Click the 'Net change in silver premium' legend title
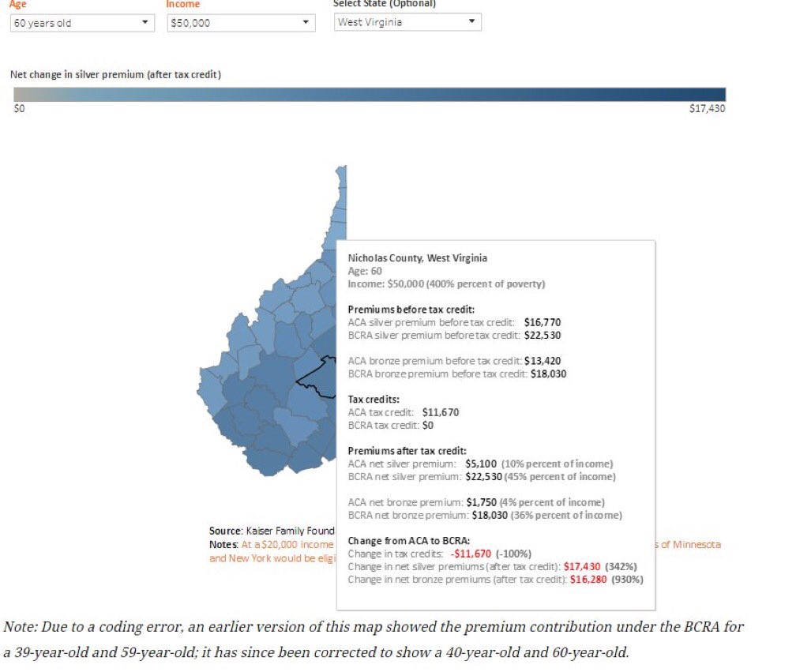The image size is (796, 672). pyautogui.click(x=116, y=74)
